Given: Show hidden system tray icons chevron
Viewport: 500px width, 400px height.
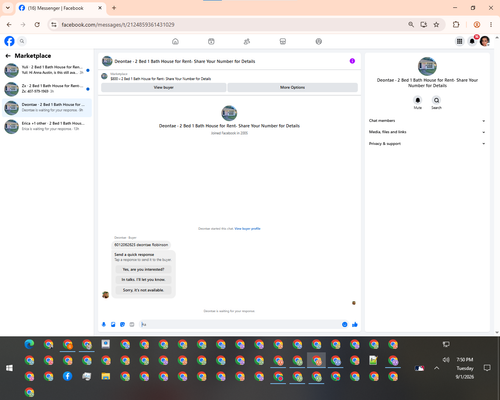Looking at the screenshot, I should click(x=437, y=368).
